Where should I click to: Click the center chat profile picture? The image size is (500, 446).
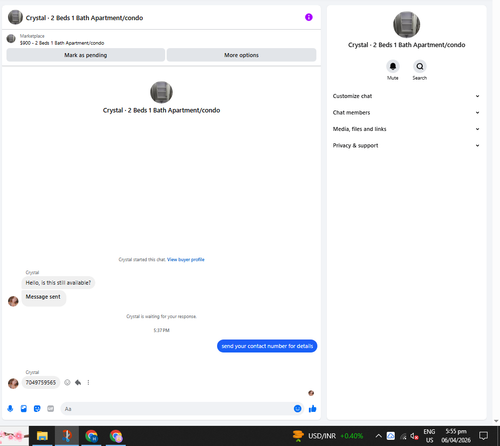click(161, 92)
